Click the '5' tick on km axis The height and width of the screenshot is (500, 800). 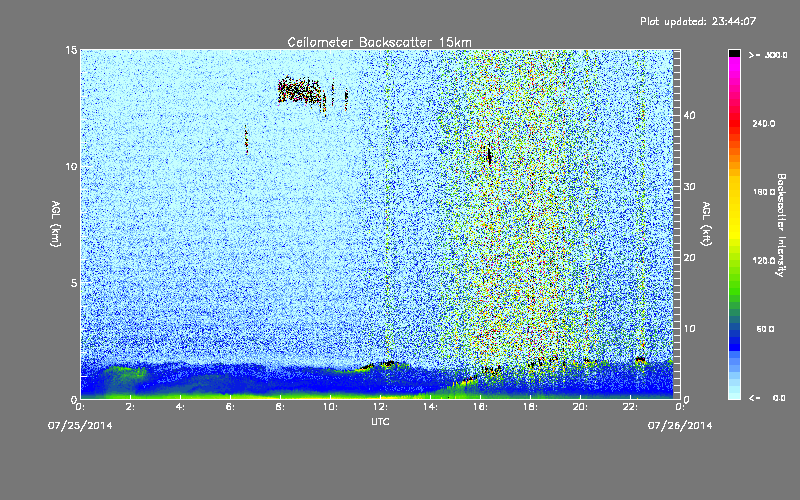(74, 283)
